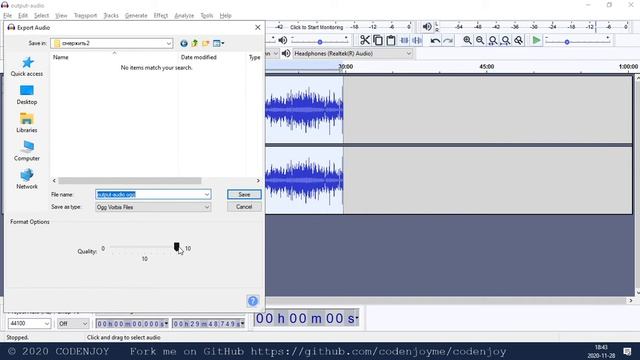Close the Export Audio dialog

pos(258,27)
